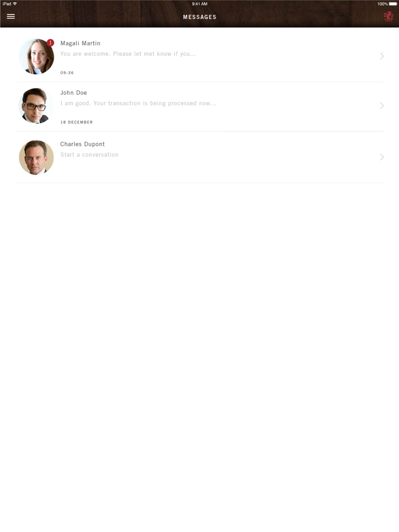Select Charles Dupont's name
Viewport: 399px width, 532px height.
coord(83,144)
